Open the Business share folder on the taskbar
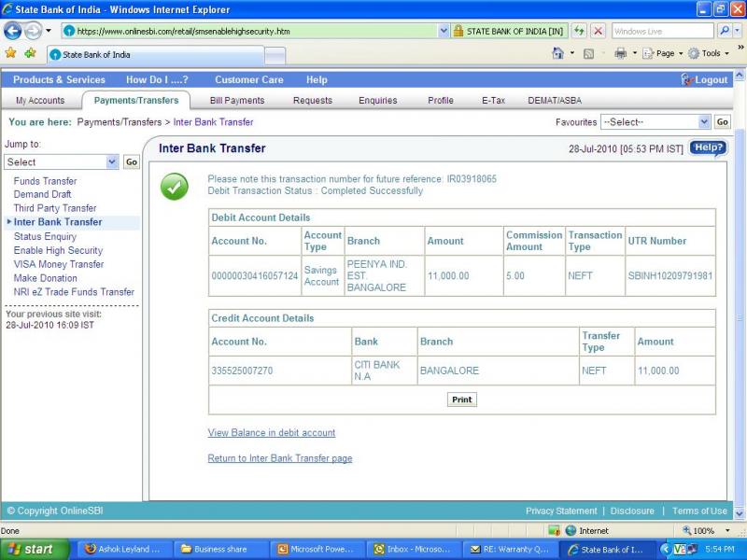The width and height of the screenshot is (747, 560). coord(220,549)
